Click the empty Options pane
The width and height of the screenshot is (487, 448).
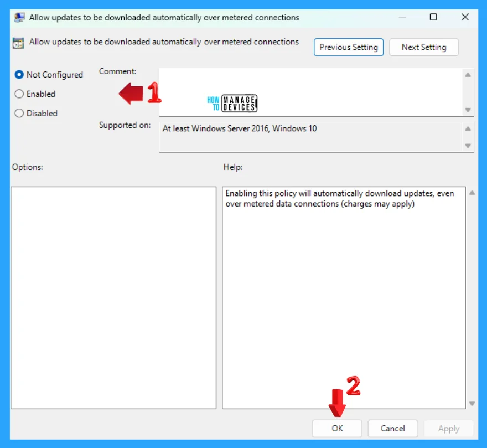coord(113,298)
